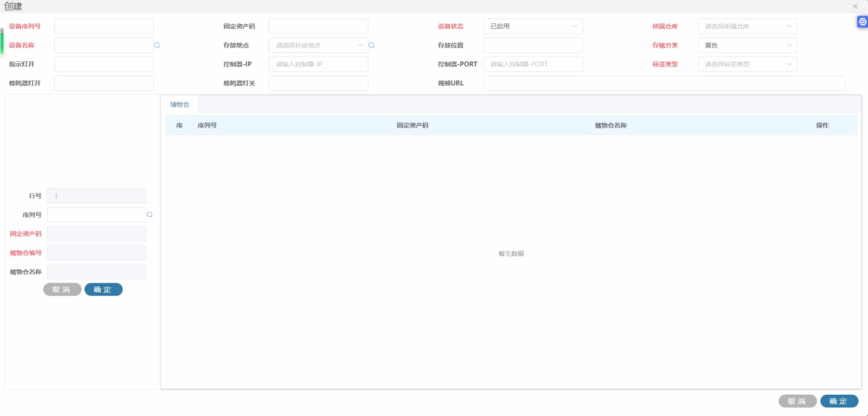
Task: Click the 储物仓名称 column header
Action: pyautogui.click(x=610, y=125)
